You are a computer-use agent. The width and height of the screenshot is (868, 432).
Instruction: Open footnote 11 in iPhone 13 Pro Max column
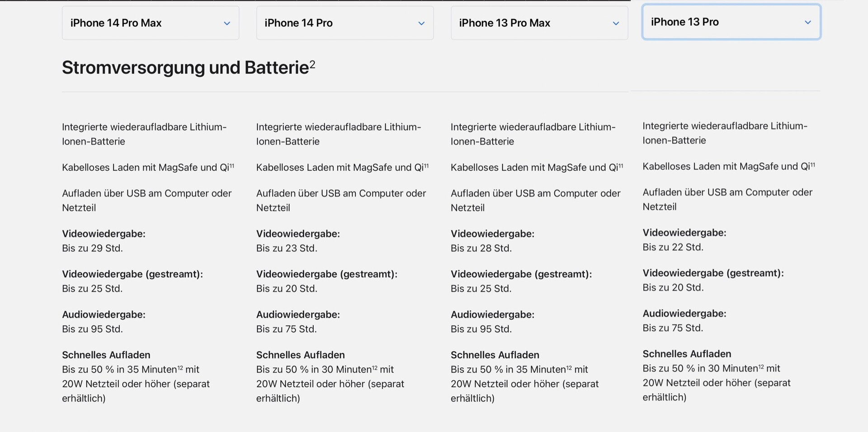click(x=620, y=165)
